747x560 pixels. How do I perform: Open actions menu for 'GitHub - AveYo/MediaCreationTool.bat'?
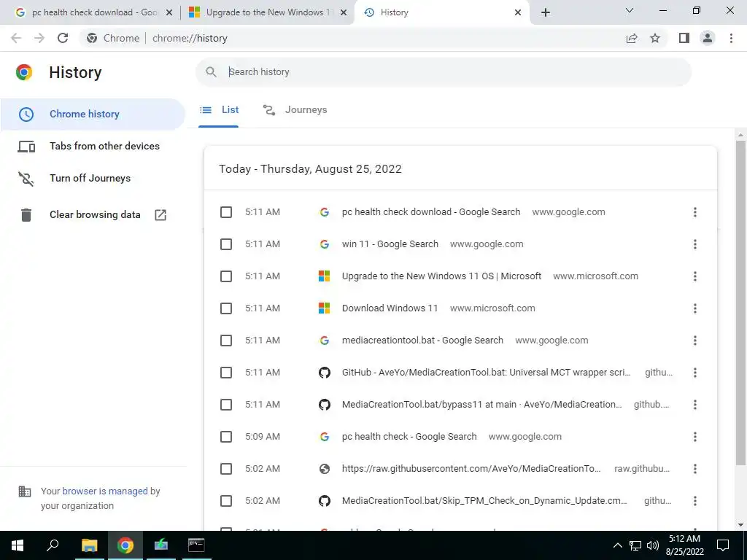[x=695, y=373]
